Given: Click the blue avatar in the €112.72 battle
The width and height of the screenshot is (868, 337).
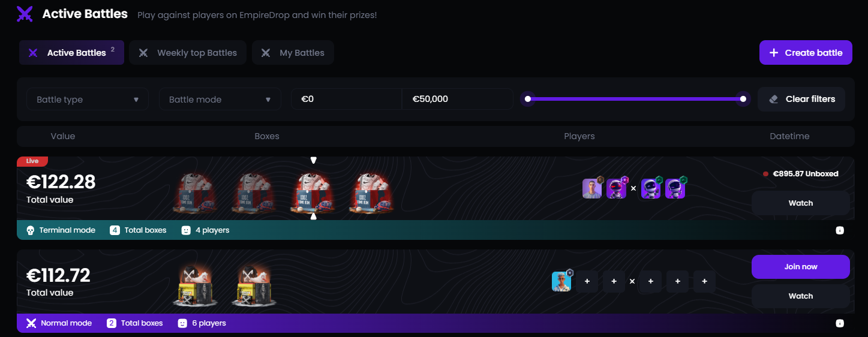Looking at the screenshot, I should [561, 281].
